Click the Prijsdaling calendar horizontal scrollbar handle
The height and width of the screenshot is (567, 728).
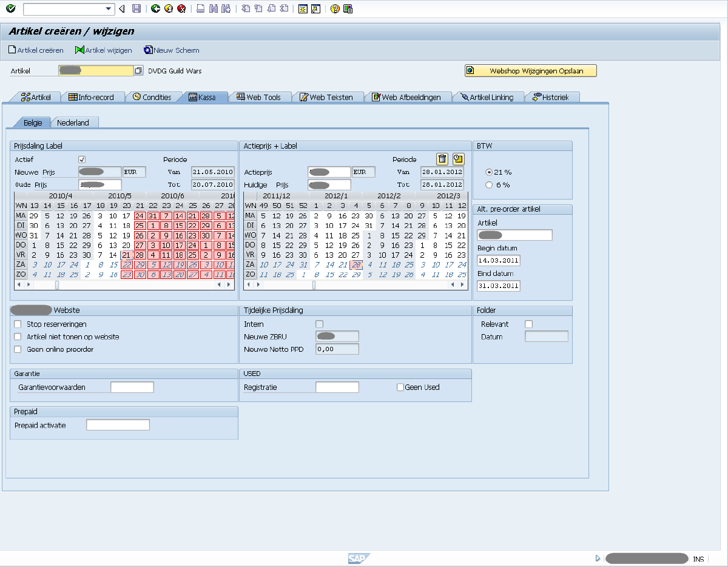coord(57,284)
